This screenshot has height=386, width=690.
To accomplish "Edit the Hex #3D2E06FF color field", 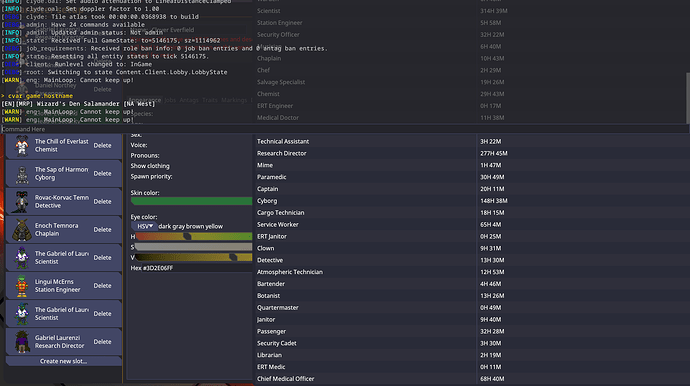I will (191, 268).
